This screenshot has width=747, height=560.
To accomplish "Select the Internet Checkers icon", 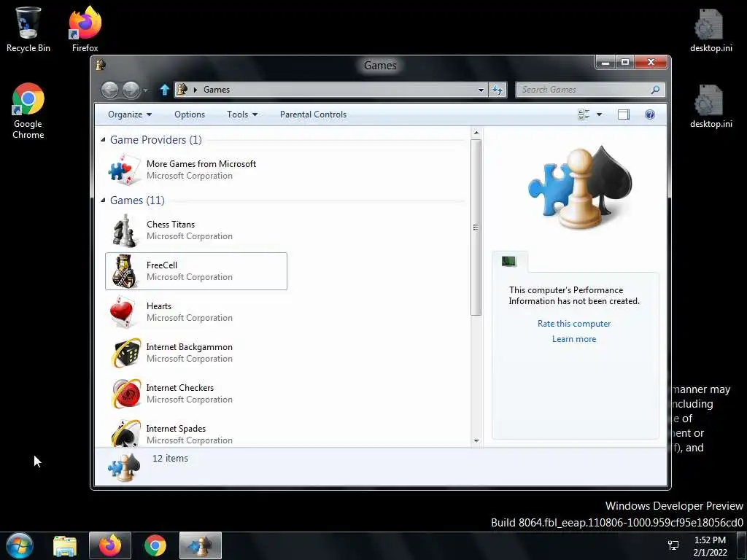I will click(x=125, y=394).
